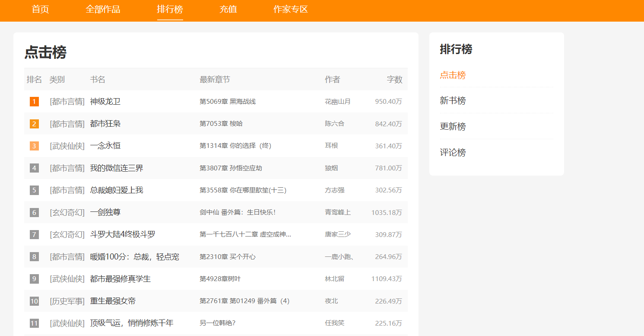Open chapter 第3807章 孙悟空应劫

pos(231,168)
